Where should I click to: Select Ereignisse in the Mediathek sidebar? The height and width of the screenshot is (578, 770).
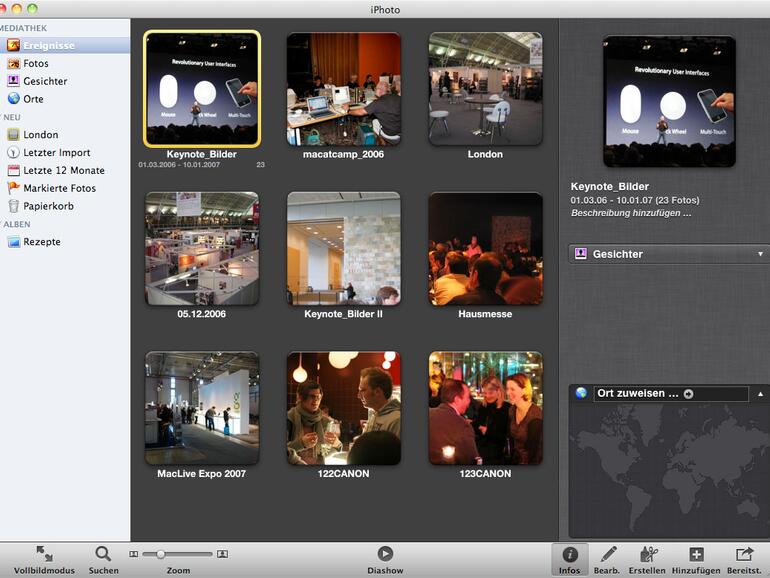pos(65,45)
